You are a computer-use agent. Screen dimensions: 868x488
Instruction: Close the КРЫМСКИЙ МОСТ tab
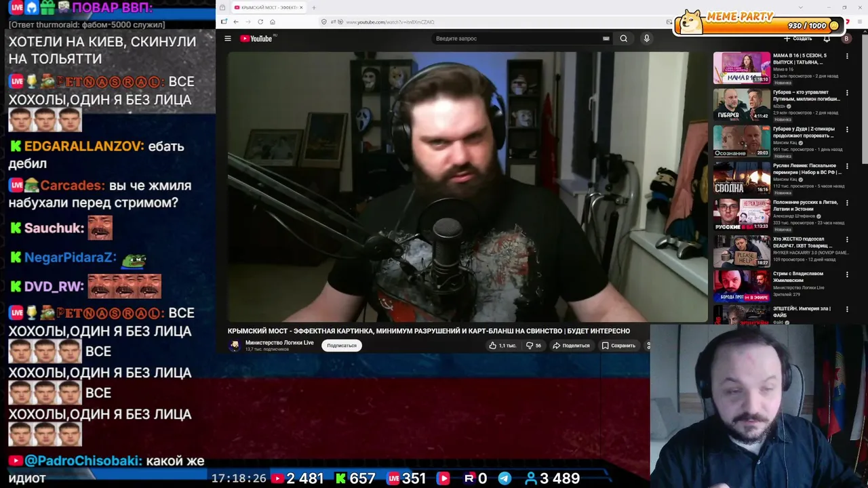coord(301,7)
